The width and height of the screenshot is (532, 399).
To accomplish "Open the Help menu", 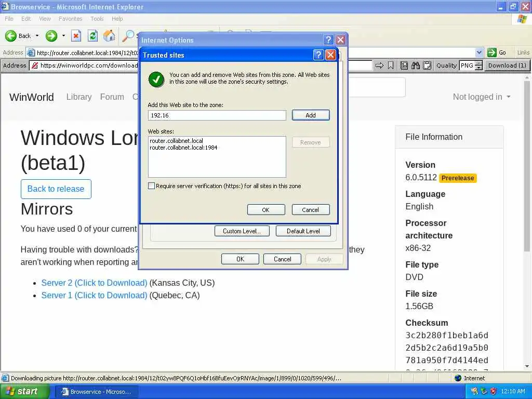I will point(117,19).
